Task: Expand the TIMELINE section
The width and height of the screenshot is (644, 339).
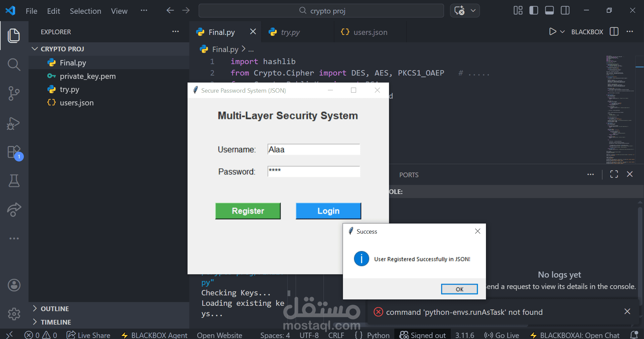Action: pos(35,322)
